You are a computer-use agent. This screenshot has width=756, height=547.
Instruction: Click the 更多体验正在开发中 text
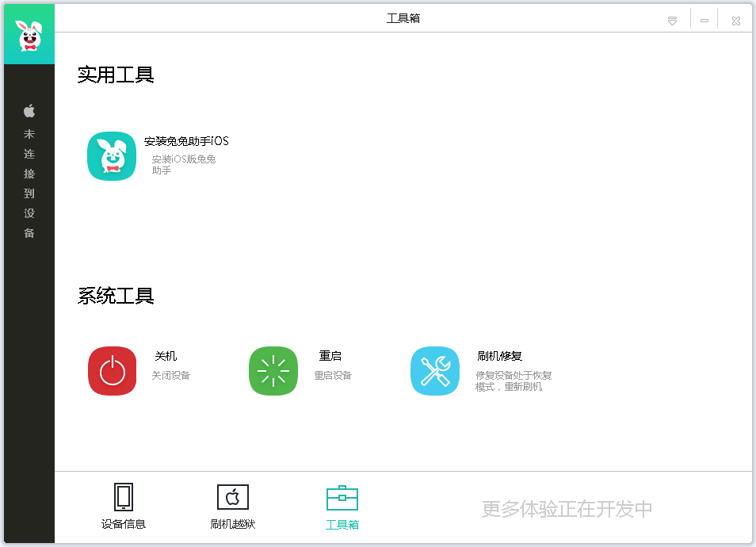coord(566,508)
